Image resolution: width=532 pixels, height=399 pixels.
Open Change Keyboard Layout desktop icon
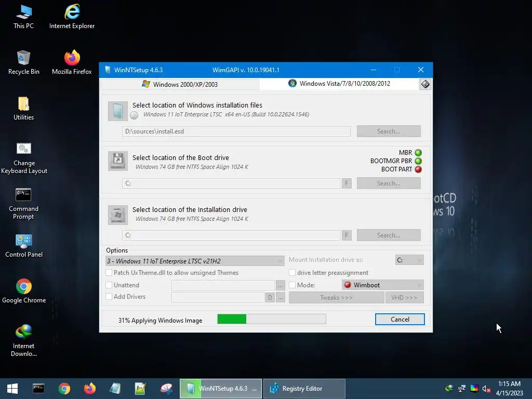click(24, 158)
